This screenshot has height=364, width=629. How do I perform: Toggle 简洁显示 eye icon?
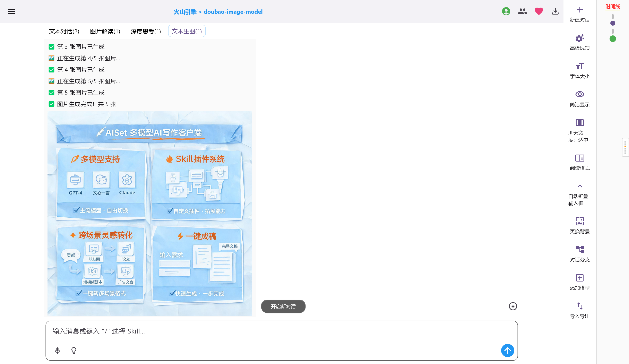pos(580,99)
